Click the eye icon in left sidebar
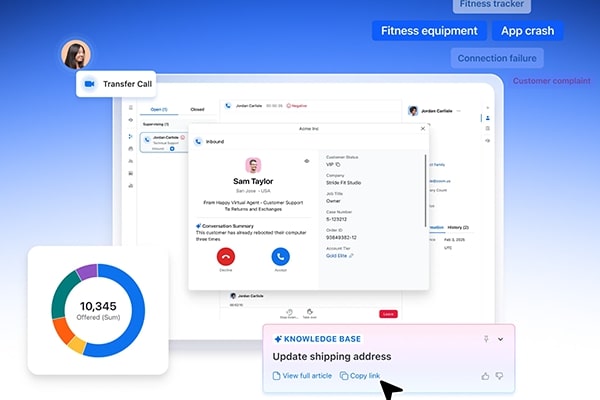This screenshot has width=600, height=400. pos(130,120)
